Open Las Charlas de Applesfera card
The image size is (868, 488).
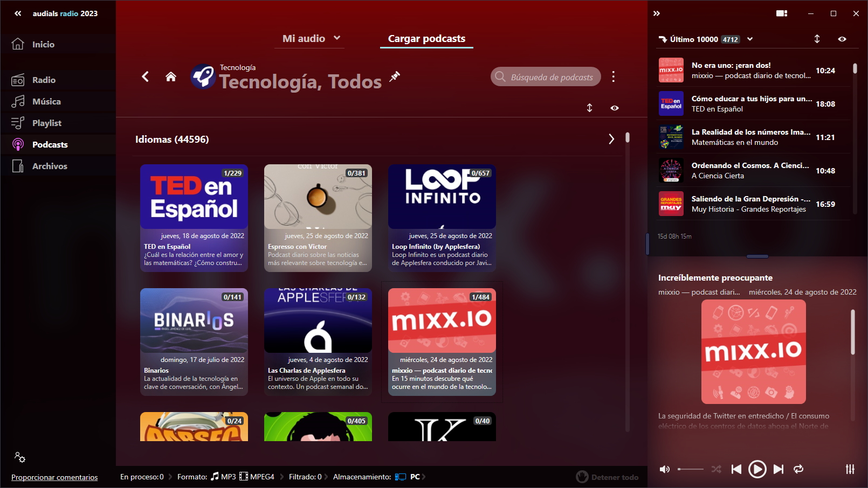coord(318,342)
